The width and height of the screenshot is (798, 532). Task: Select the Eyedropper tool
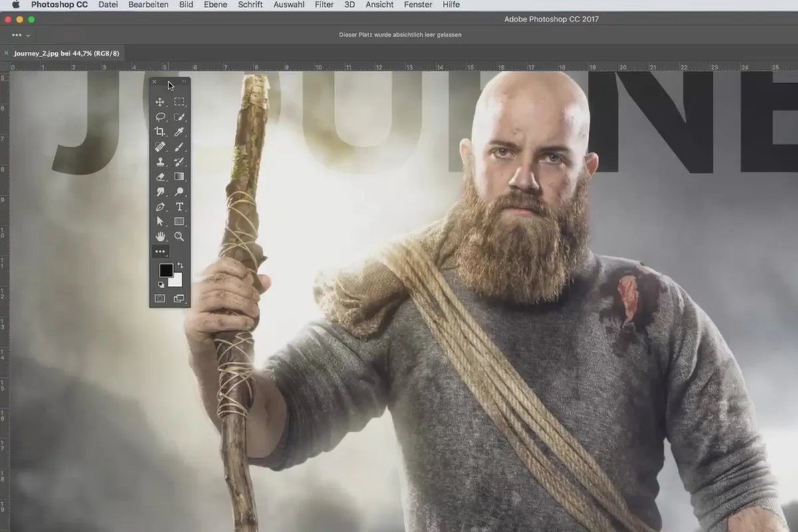[x=179, y=132]
